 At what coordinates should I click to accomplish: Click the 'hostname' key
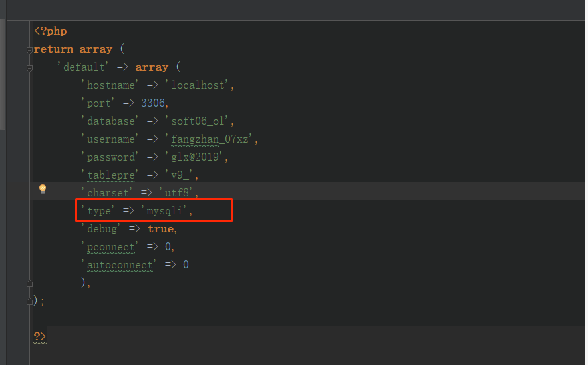pyautogui.click(x=110, y=85)
